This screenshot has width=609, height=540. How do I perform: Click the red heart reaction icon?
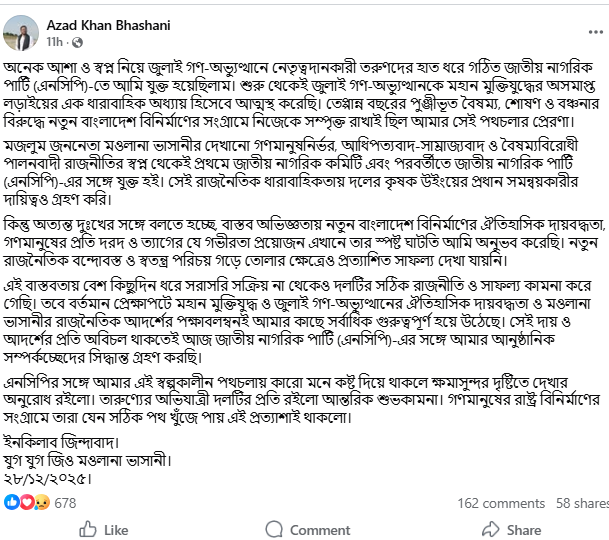point(24,503)
